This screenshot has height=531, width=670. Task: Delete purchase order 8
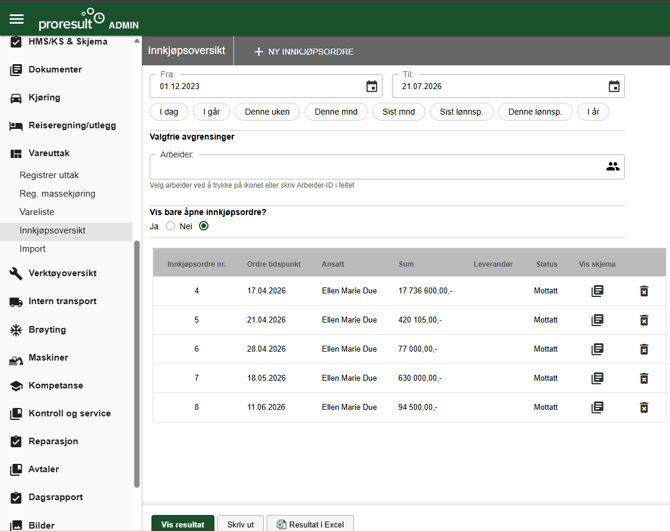(x=644, y=407)
